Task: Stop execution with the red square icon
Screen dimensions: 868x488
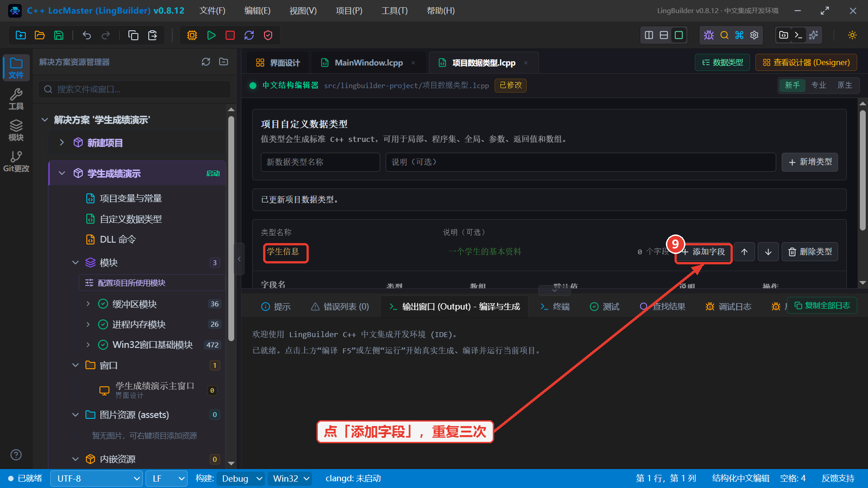Action: (x=230, y=35)
